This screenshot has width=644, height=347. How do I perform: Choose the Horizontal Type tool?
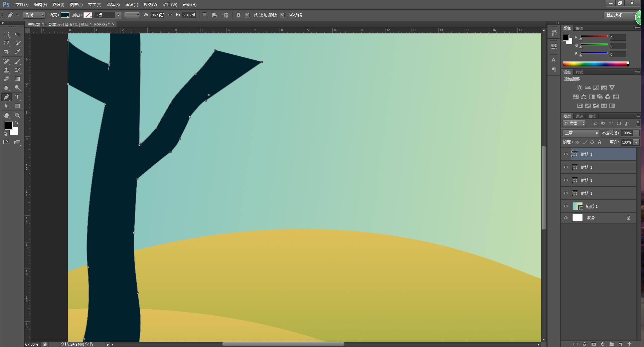point(17,97)
